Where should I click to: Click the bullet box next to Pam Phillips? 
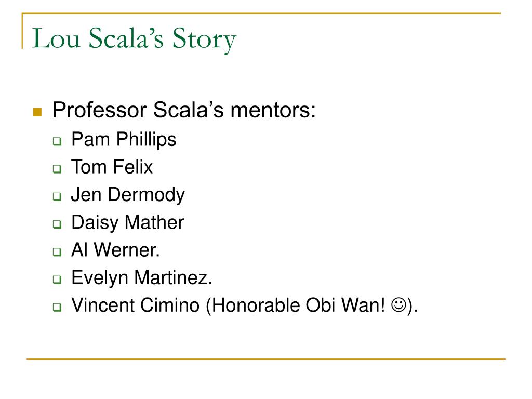[x=57, y=141]
